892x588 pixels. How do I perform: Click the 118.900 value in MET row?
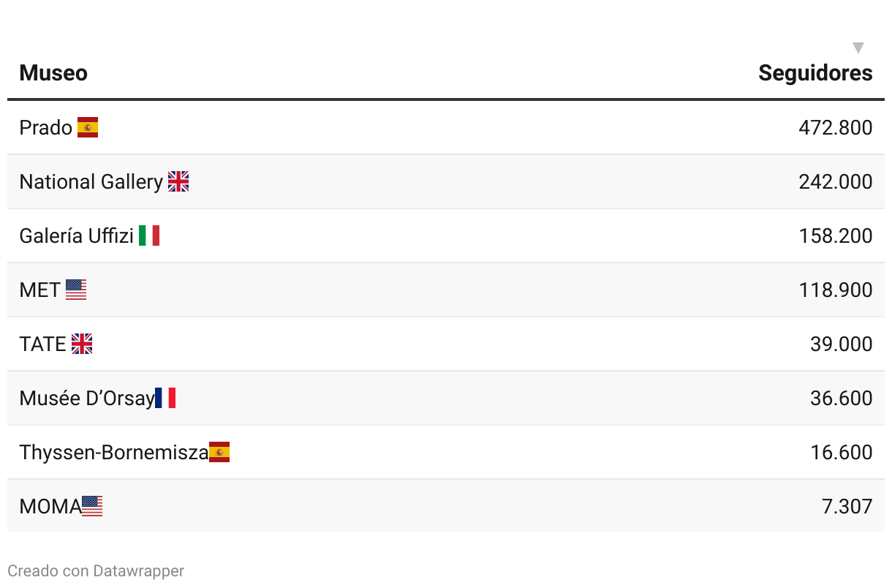836,290
